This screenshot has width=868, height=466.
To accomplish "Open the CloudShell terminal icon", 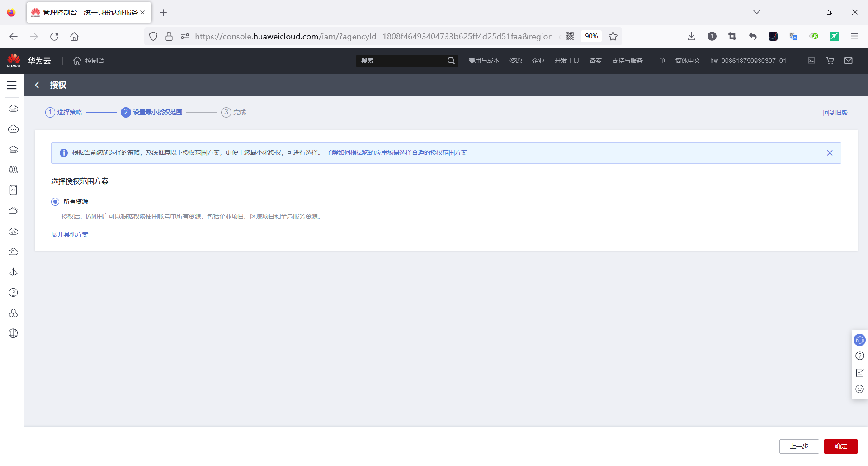I will (x=811, y=61).
